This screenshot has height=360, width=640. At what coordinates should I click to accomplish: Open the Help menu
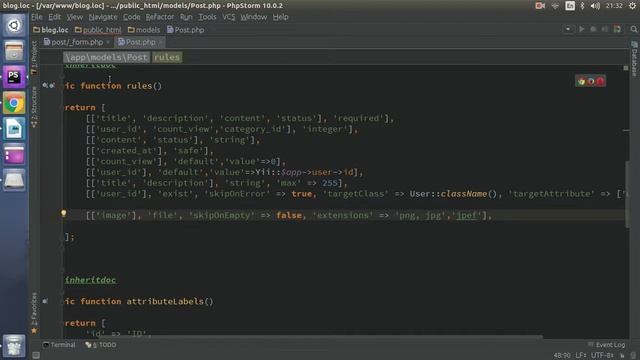(x=280, y=17)
